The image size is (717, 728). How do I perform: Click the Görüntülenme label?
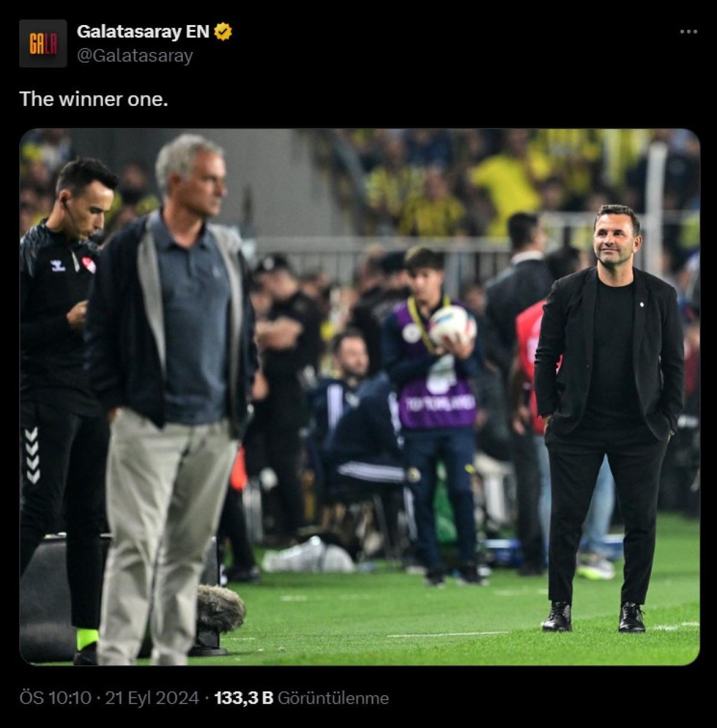(333, 698)
